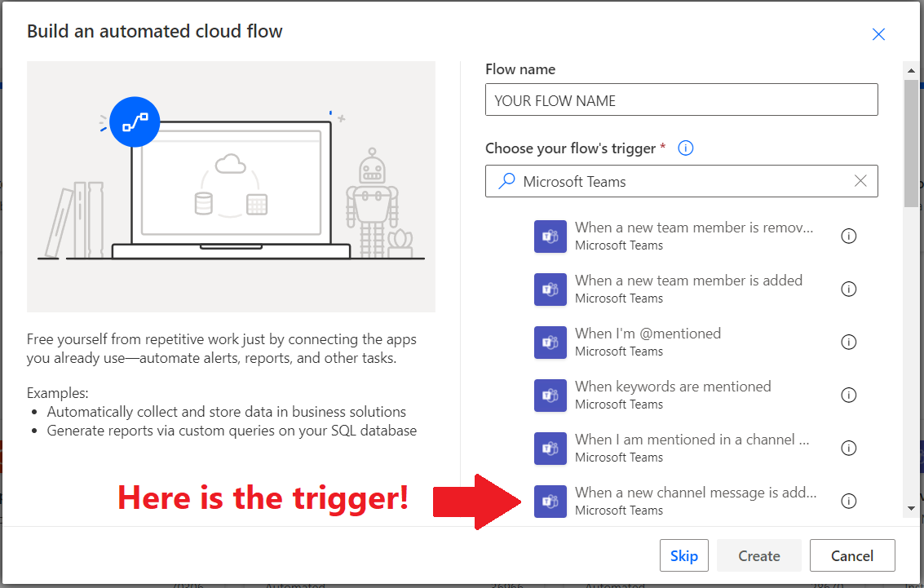The width and height of the screenshot is (924, 588).
Task: Click the Skip button
Action: [x=684, y=555]
